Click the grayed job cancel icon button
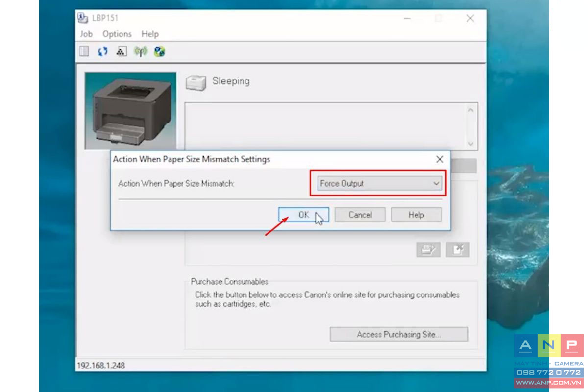Image resolution: width=588 pixels, height=392 pixels. (x=458, y=250)
